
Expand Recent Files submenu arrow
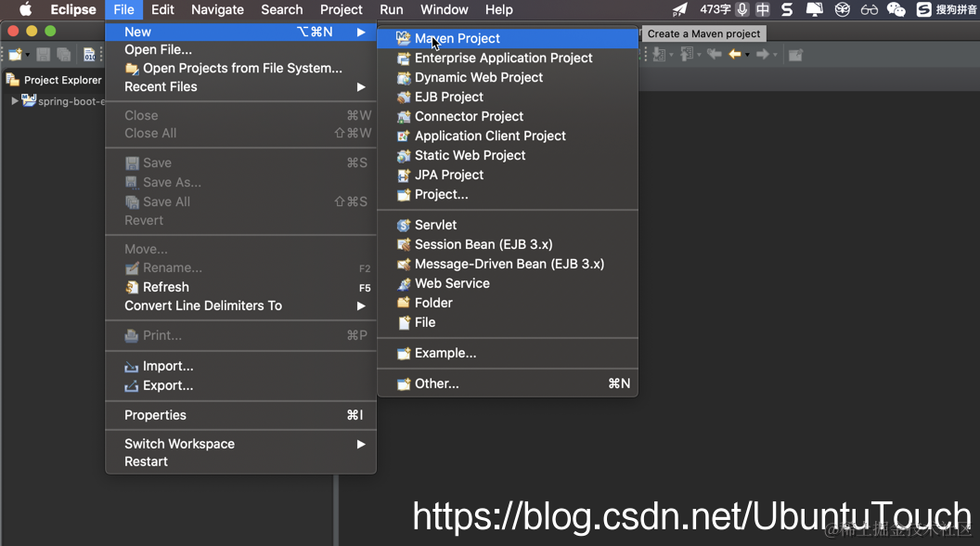click(x=361, y=87)
